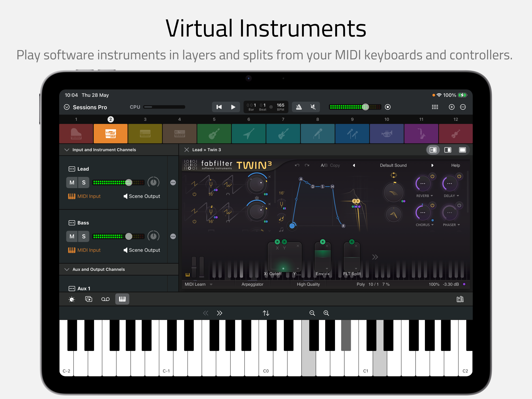Select the acoustic guitar scene 5
The height and width of the screenshot is (399, 532).
[x=214, y=133]
